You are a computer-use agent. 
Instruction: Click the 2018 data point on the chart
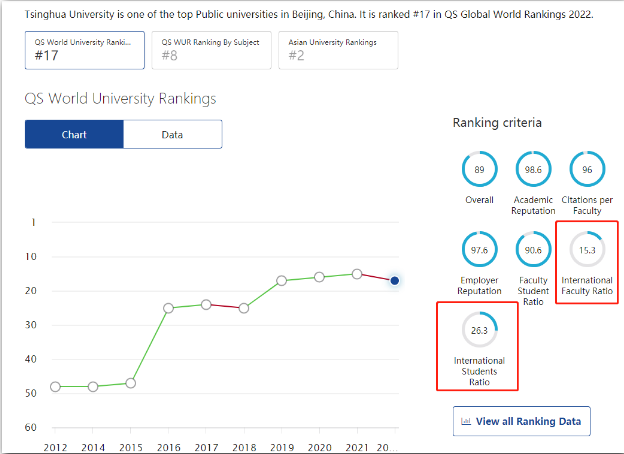244,308
